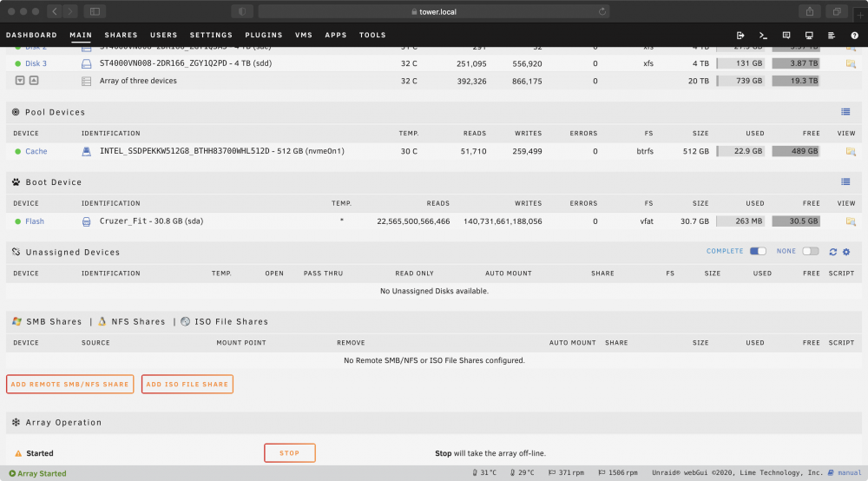The height and width of the screenshot is (481, 868).
Task: Click Flash used bar 263 MB
Action: (x=740, y=221)
